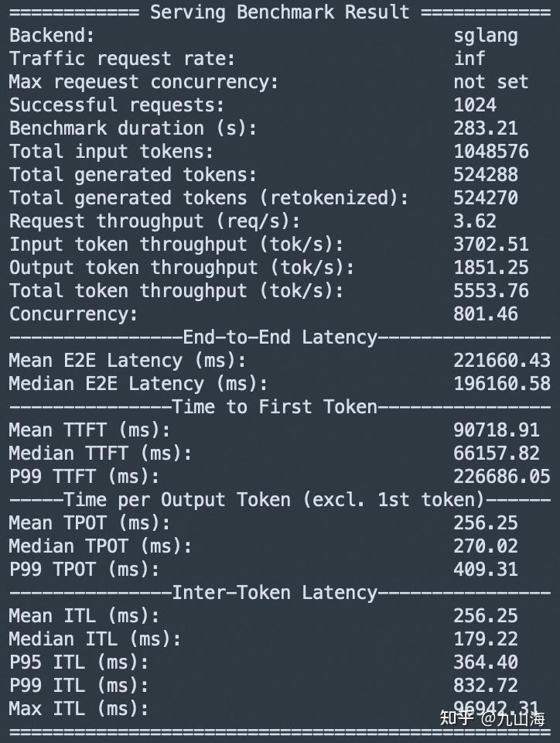Click the Max request concurrency 'not set' value
This screenshot has width=560, height=743.
491,82
